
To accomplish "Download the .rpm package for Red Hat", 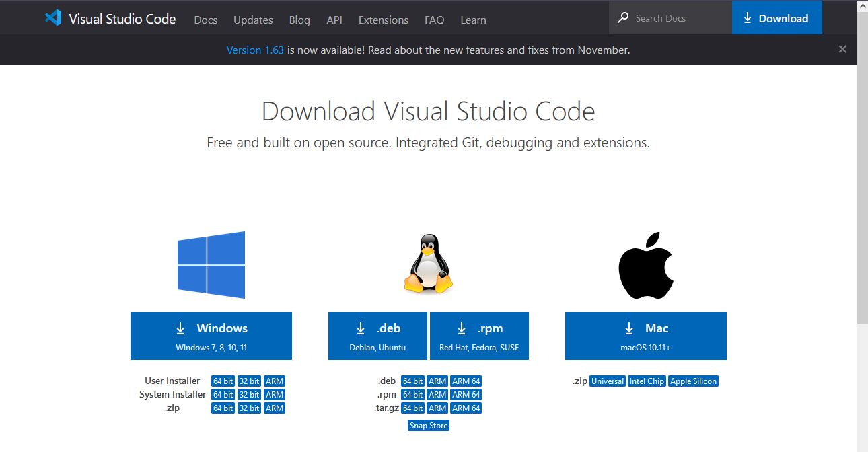I will (x=479, y=336).
